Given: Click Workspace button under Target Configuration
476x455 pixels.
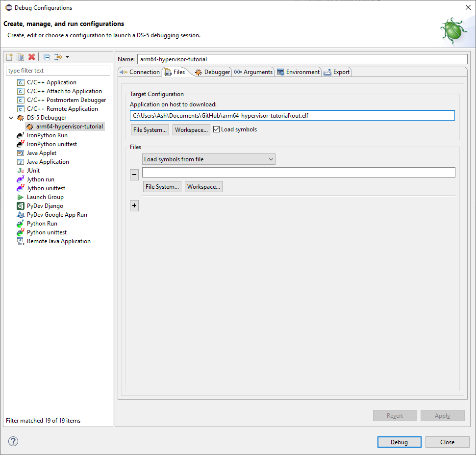Looking at the screenshot, I should pyautogui.click(x=191, y=129).
